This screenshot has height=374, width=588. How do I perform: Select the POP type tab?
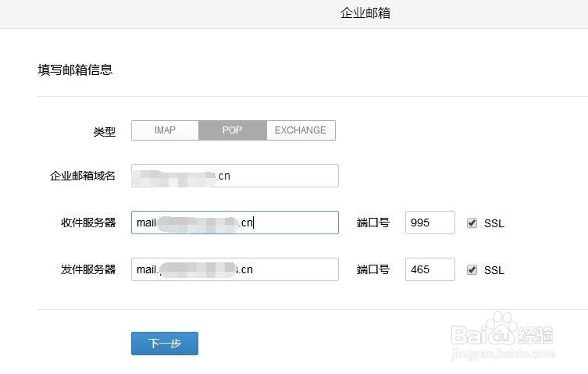click(232, 130)
